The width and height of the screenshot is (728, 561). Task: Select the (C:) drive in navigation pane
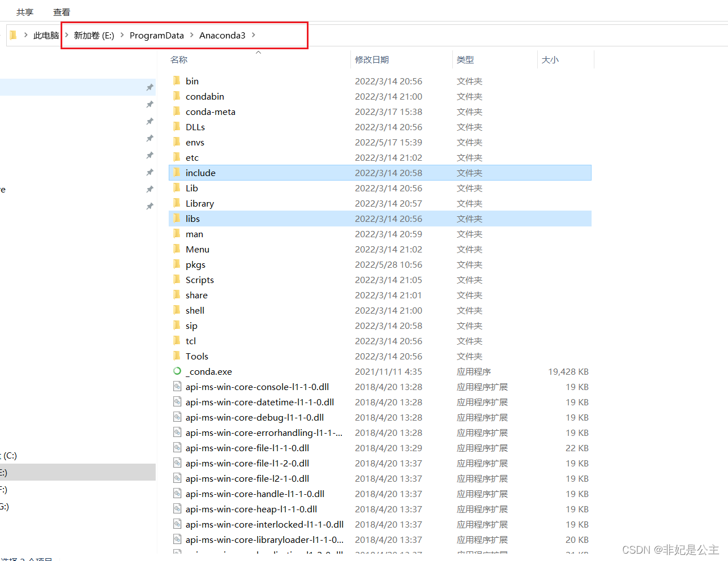click(8, 455)
